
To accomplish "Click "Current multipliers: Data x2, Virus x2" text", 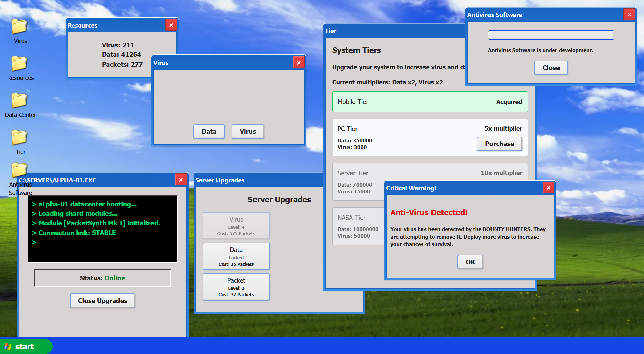I will (387, 82).
